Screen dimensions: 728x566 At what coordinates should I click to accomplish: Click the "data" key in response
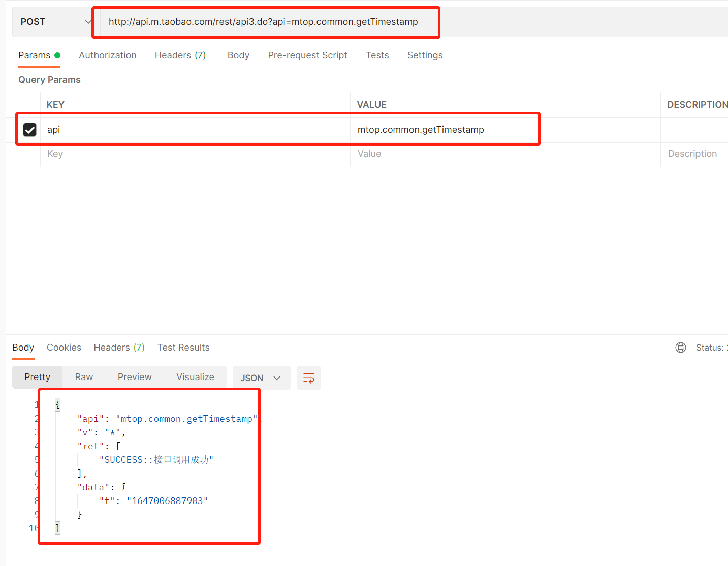tap(93, 487)
